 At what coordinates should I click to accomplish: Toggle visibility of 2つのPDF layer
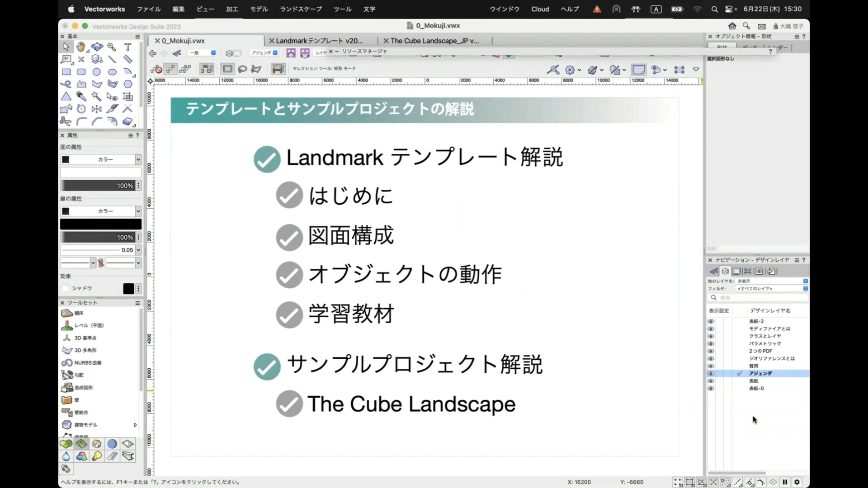tap(711, 351)
